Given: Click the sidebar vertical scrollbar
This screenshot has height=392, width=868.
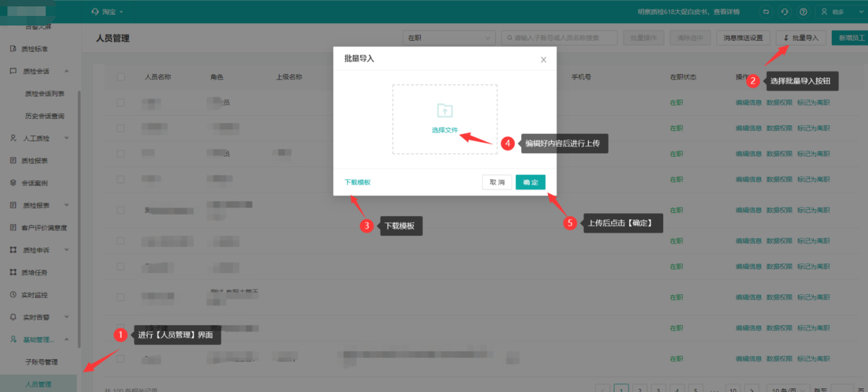Looking at the screenshot, I should click(x=79, y=219).
